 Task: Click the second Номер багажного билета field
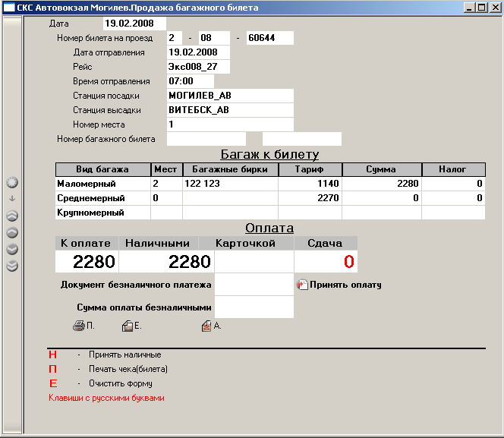(x=302, y=139)
